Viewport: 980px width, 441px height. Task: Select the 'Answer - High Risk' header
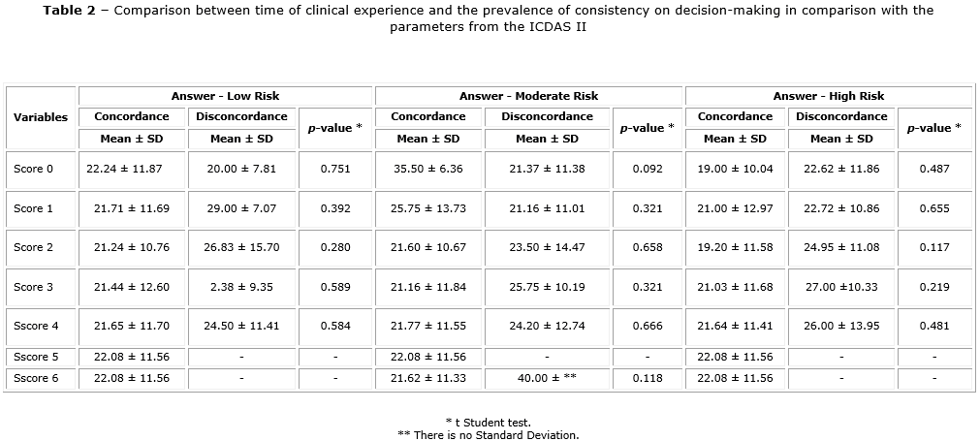coord(828,96)
